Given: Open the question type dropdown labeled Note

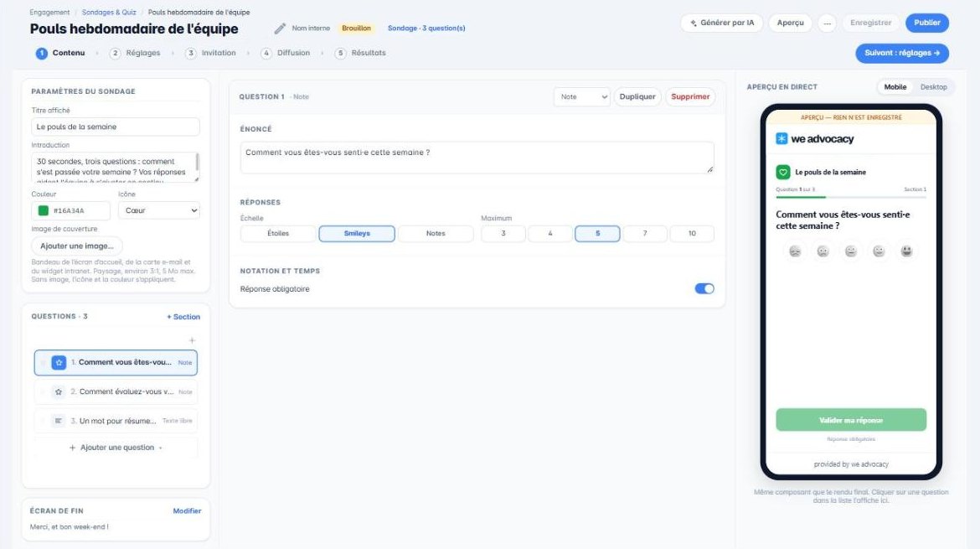Looking at the screenshot, I should (582, 97).
